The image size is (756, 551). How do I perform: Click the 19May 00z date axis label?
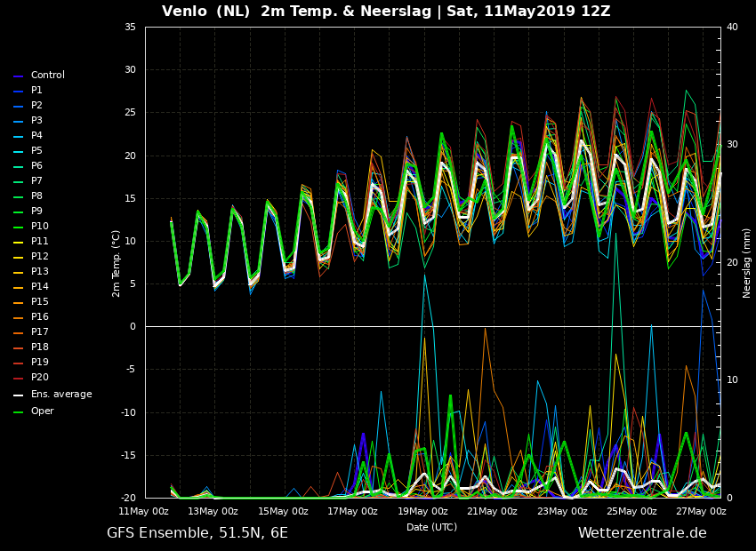coord(422,511)
